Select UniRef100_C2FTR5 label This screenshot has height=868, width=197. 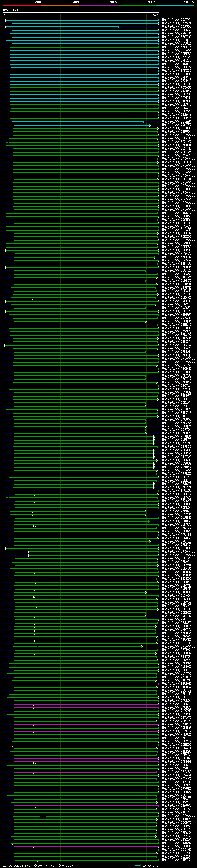click(x=176, y=558)
